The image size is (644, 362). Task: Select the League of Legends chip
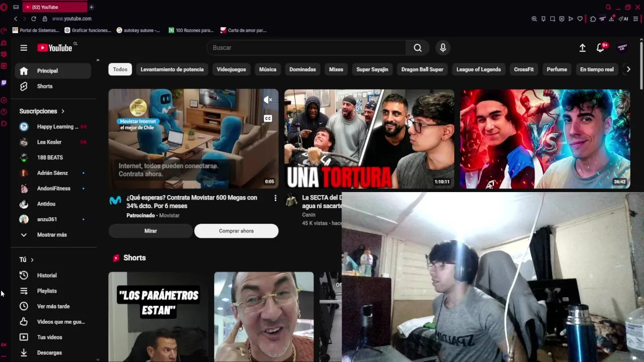point(478,69)
